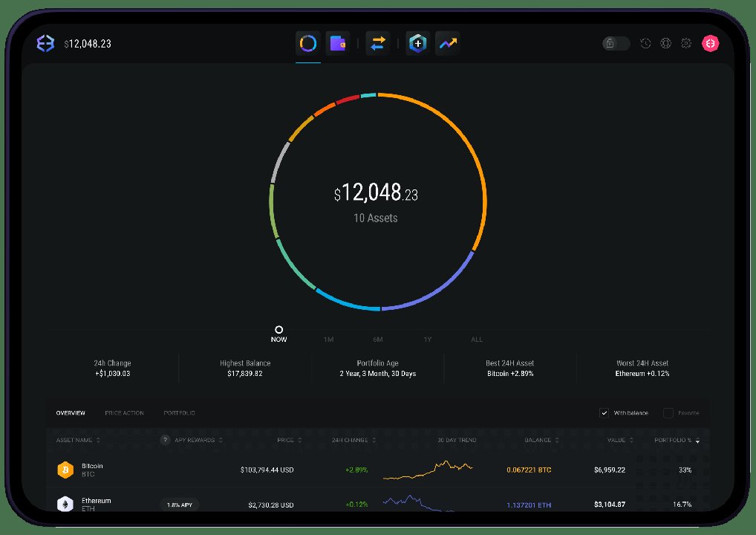756x535 pixels.
Task: Click the pink Exodus profile icon
Action: point(711,44)
